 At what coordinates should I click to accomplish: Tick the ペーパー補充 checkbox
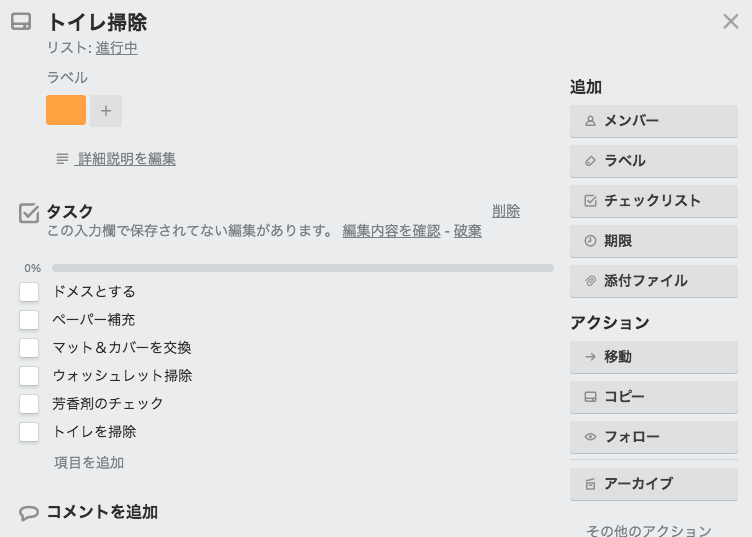pyautogui.click(x=30, y=320)
